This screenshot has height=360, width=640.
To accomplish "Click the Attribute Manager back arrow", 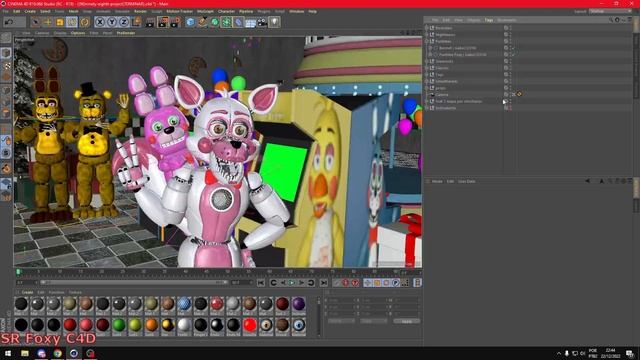I will click(587, 181).
